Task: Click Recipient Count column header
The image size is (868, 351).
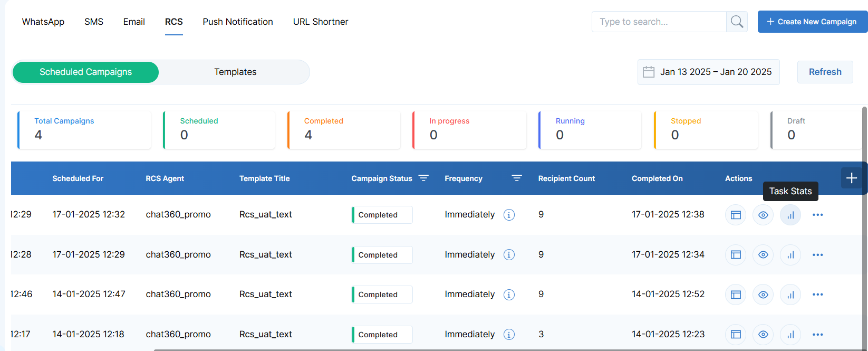Action: tap(566, 178)
